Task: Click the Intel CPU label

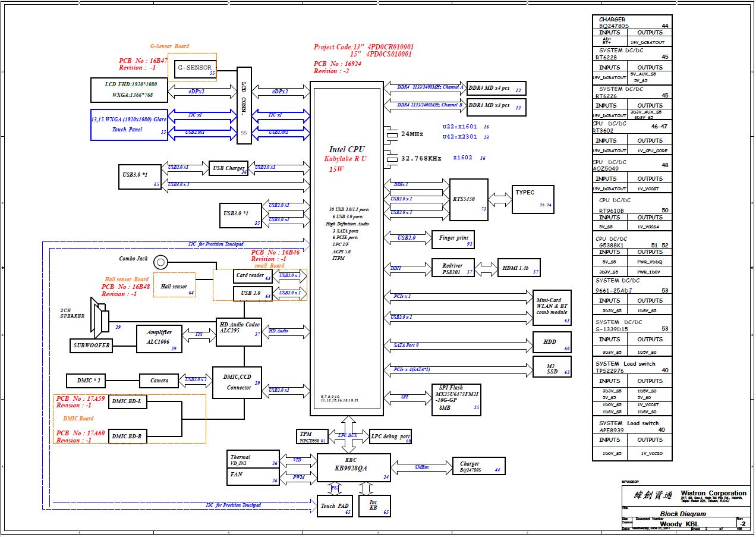Action: point(348,149)
